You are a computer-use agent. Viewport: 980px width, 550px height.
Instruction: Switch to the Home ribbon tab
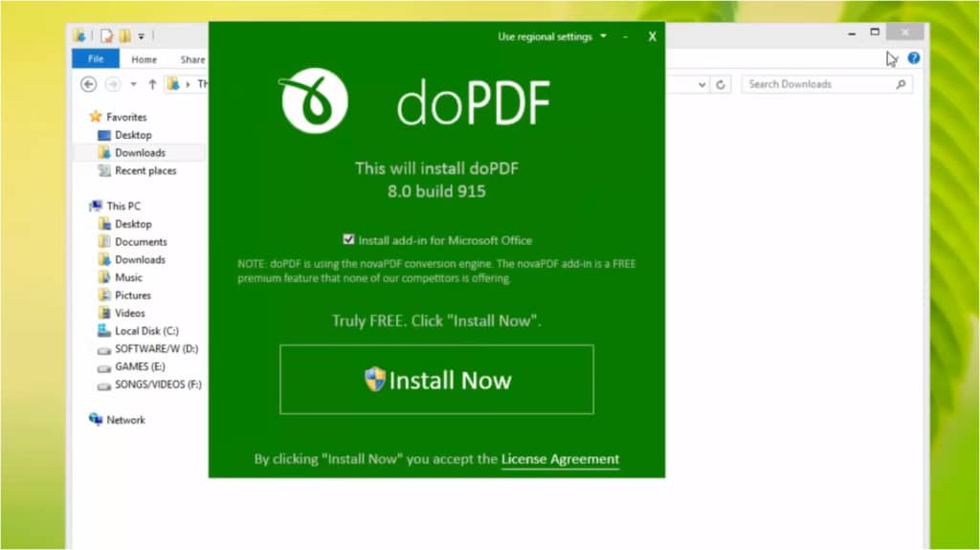[x=144, y=59]
